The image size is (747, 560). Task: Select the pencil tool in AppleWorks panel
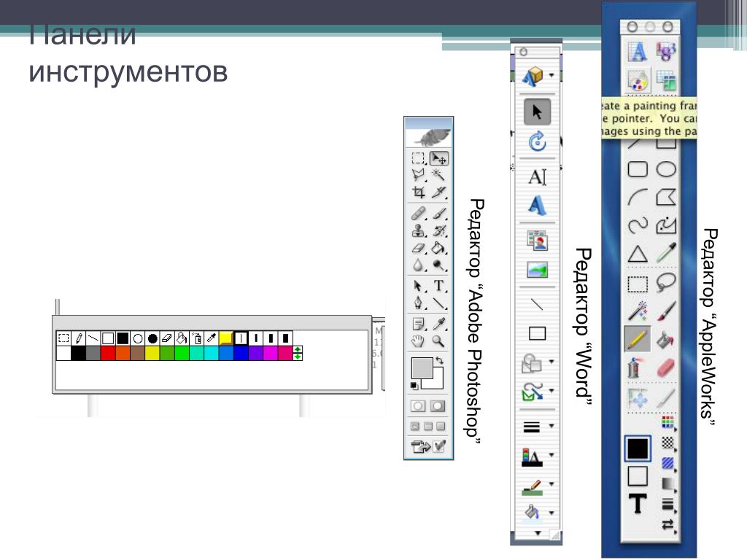pyautogui.click(x=638, y=339)
